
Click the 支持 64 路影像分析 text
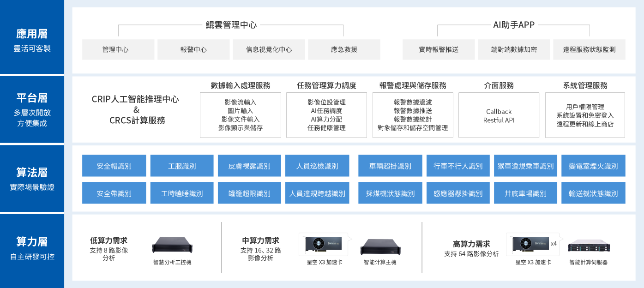tap(471, 254)
